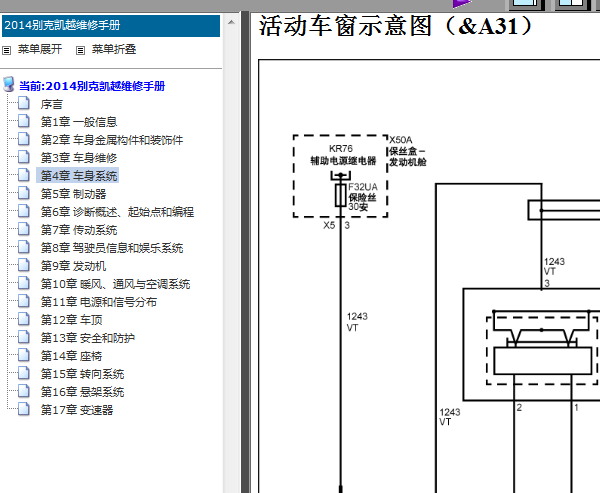Open 第6章 诊断概述、起始点和编程
This screenshot has height=493, width=600.
[117, 212]
